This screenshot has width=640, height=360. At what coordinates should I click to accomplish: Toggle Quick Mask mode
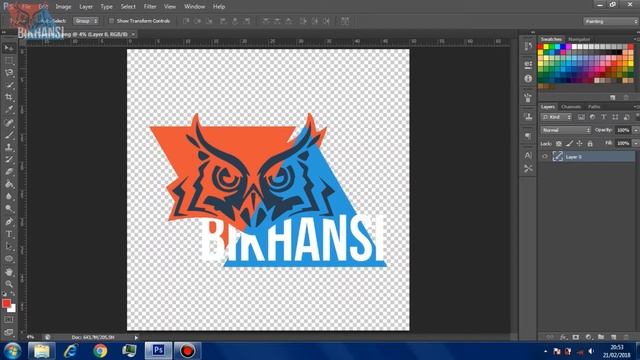[x=9, y=320]
